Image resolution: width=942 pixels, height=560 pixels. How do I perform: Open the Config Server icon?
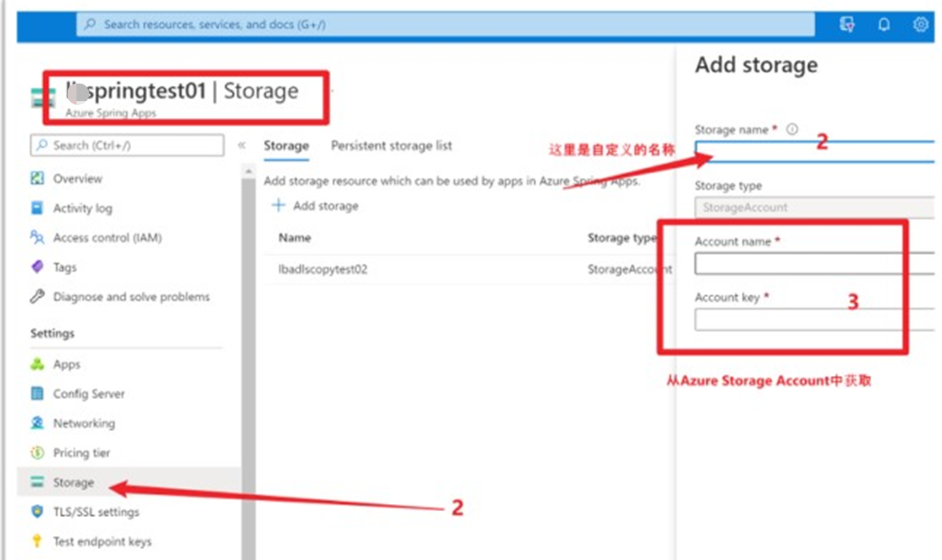(x=37, y=394)
